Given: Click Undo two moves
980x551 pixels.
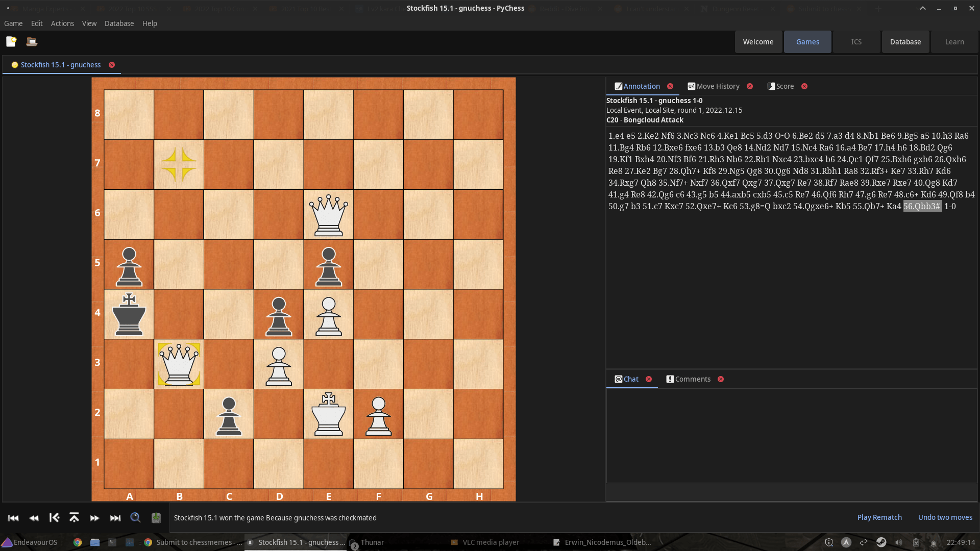Looking at the screenshot, I should point(945,517).
